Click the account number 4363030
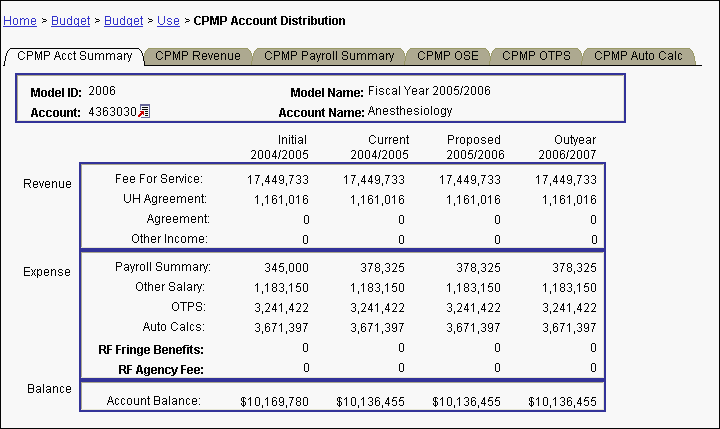Image resolution: width=720 pixels, height=429 pixels. click(x=112, y=111)
